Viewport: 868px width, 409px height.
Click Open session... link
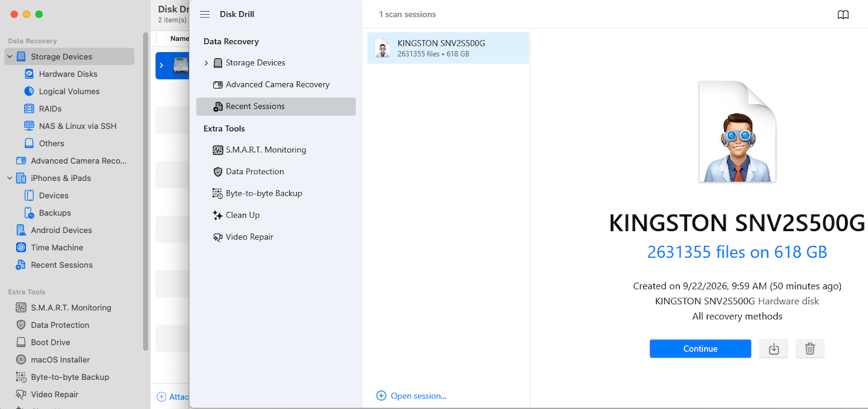click(x=418, y=396)
